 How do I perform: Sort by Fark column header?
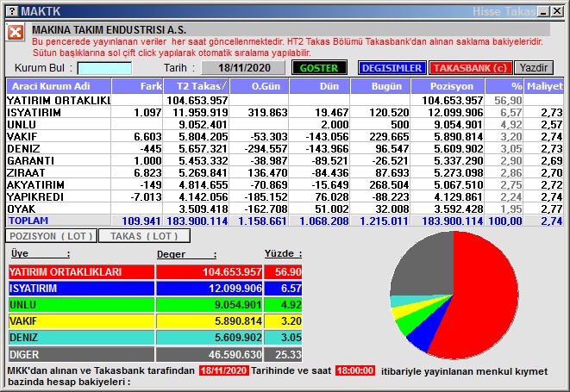[x=137, y=86]
